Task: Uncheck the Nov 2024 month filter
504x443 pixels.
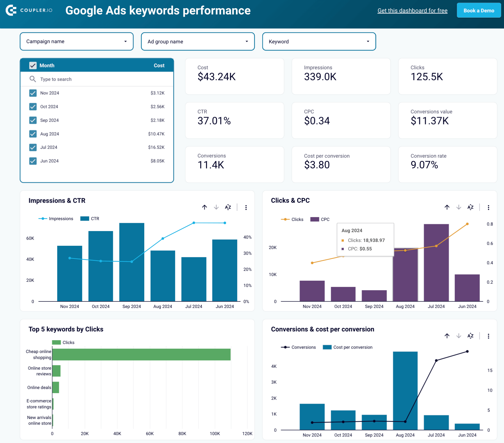Action: pyautogui.click(x=33, y=93)
